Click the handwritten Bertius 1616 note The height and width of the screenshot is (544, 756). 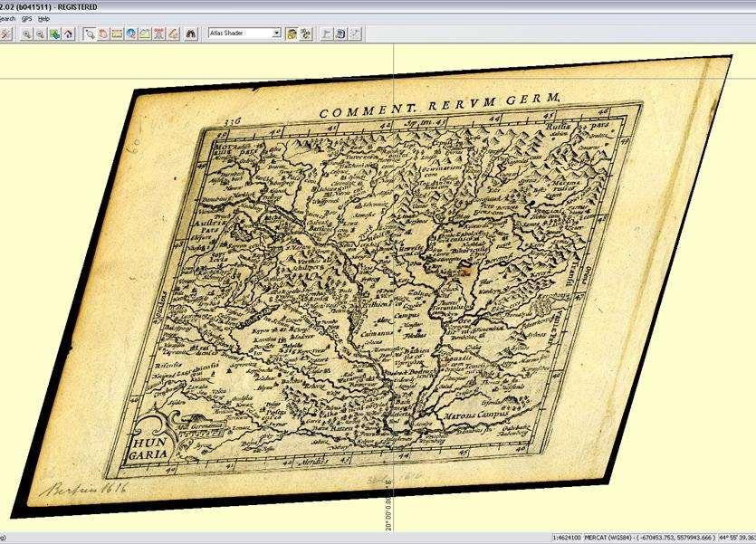[x=85, y=490]
